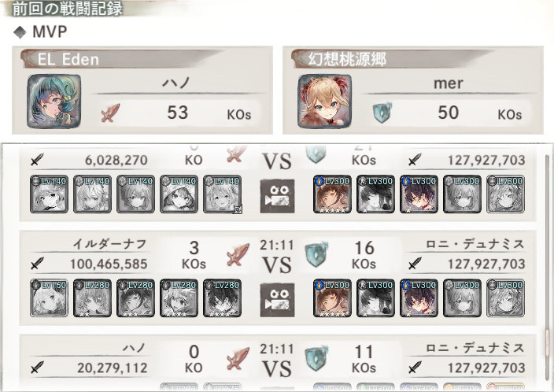Select ハノ name in the battle list
554x392 pixels.
pos(135,348)
